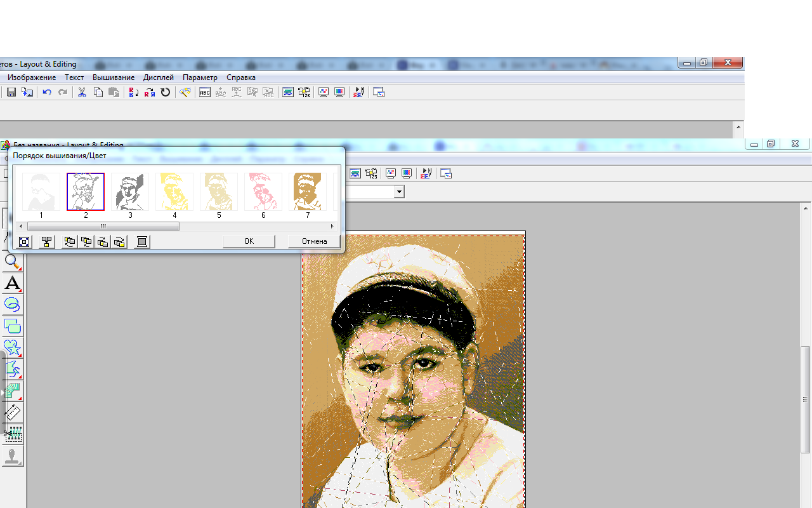This screenshot has height=508, width=812.
Task: Cut selection with the scissors icon
Action: tap(82, 92)
